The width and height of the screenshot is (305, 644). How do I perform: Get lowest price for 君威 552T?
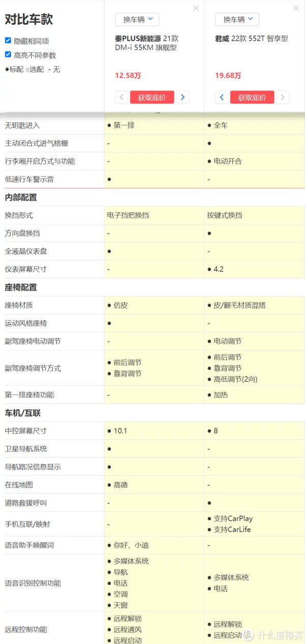tap(252, 98)
